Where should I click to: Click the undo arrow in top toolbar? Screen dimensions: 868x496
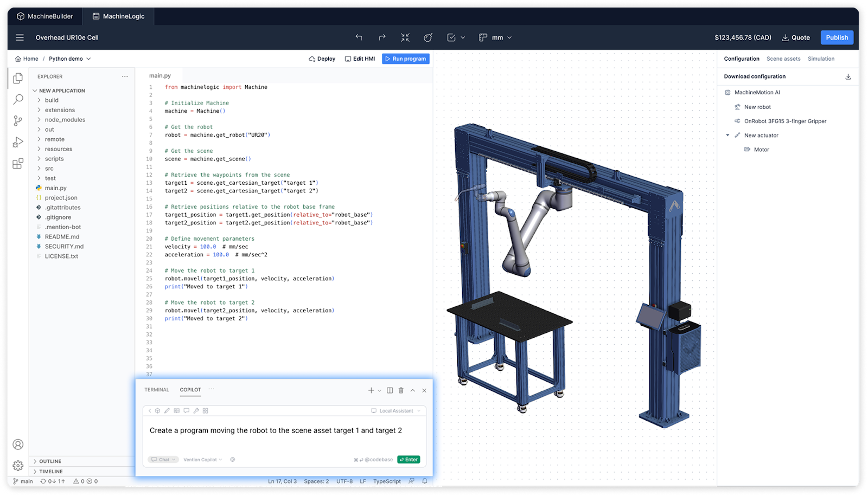tap(359, 37)
